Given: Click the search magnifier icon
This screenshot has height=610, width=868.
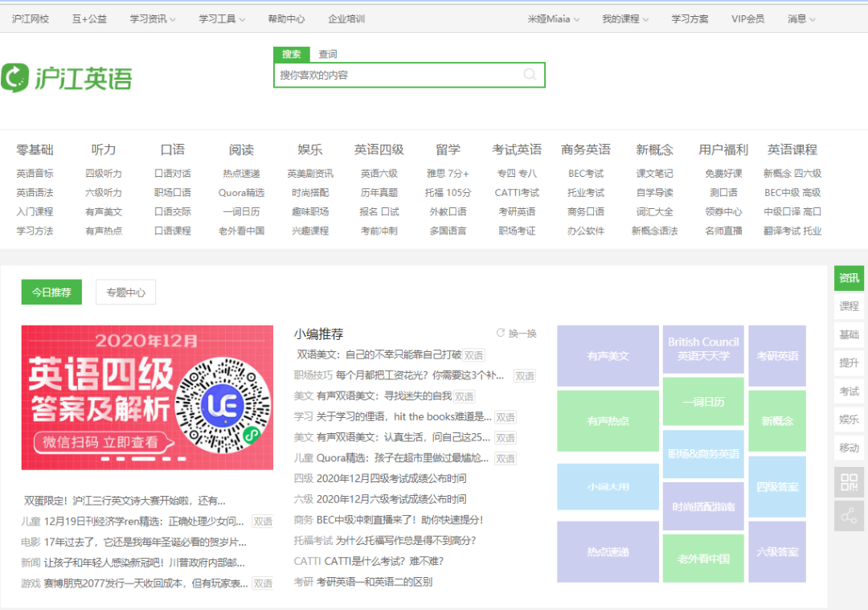Looking at the screenshot, I should pos(530,75).
